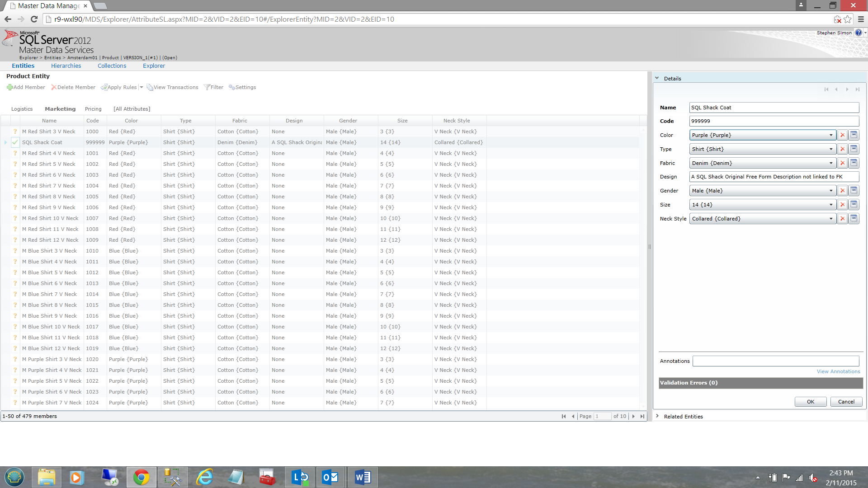Click the Add Member icon
The height and width of the screenshot is (488, 868).
click(x=9, y=87)
